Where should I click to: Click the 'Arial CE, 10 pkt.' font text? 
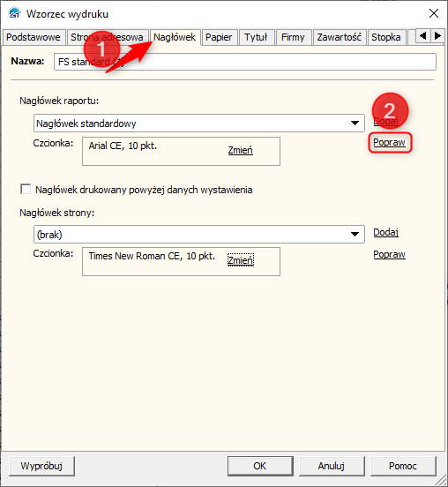123,146
